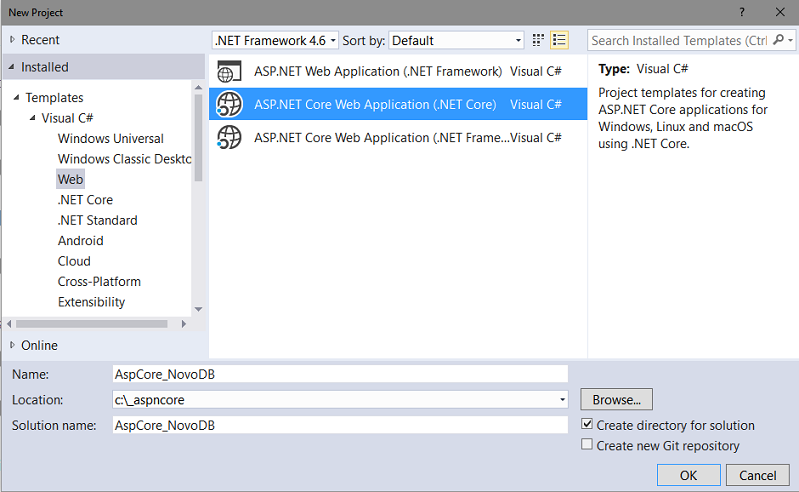Click the tree scroll down arrow
This screenshot has width=799, height=492.
[198, 309]
